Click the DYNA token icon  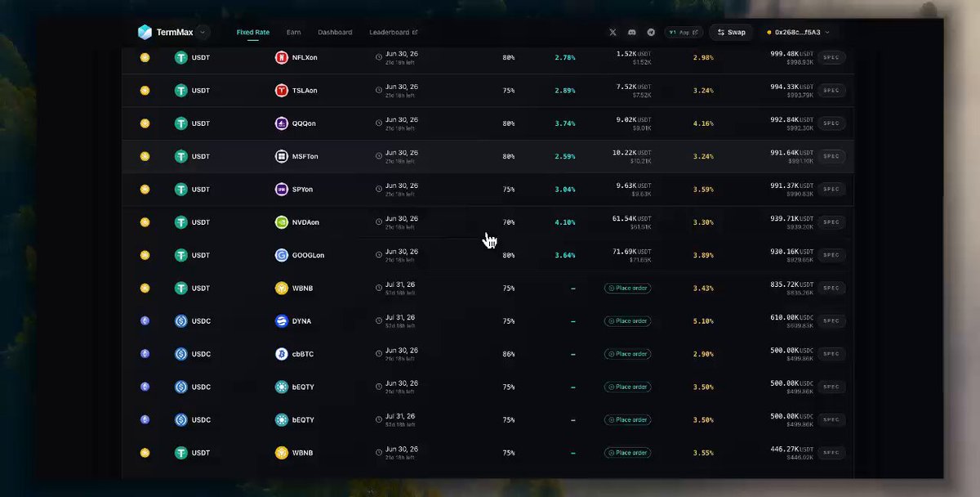coord(282,321)
